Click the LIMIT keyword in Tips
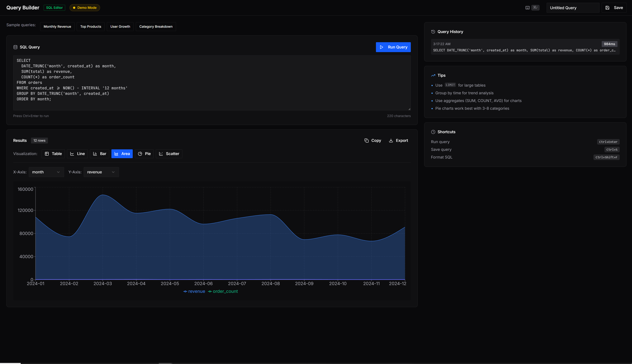This screenshot has height=364, width=632. pyautogui.click(x=450, y=85)
